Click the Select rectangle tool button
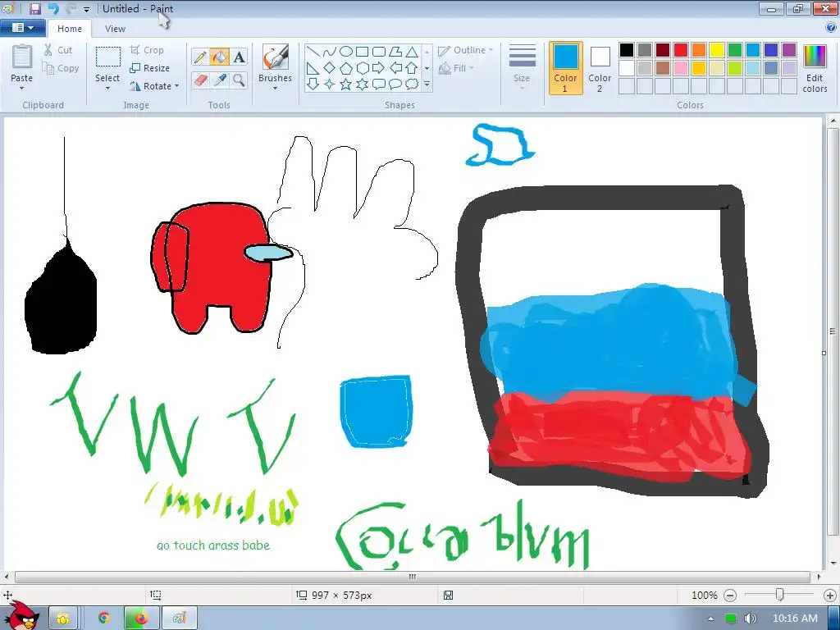 107,57
